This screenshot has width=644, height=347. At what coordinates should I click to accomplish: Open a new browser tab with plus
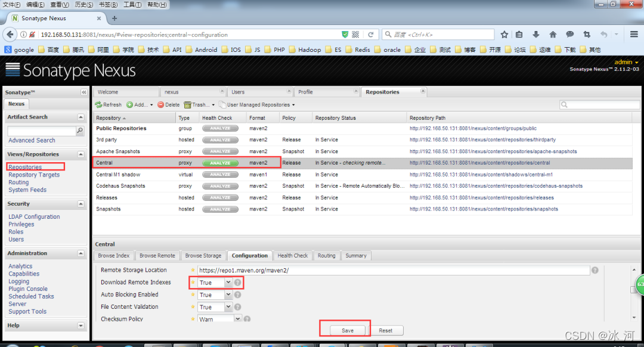click(x=114, y=18)
